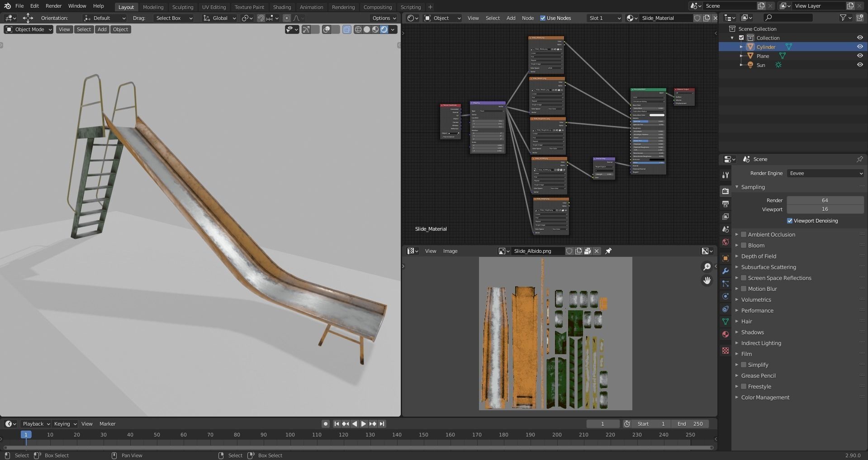Open the Render Engine dropdown

(x=825, y=173)
